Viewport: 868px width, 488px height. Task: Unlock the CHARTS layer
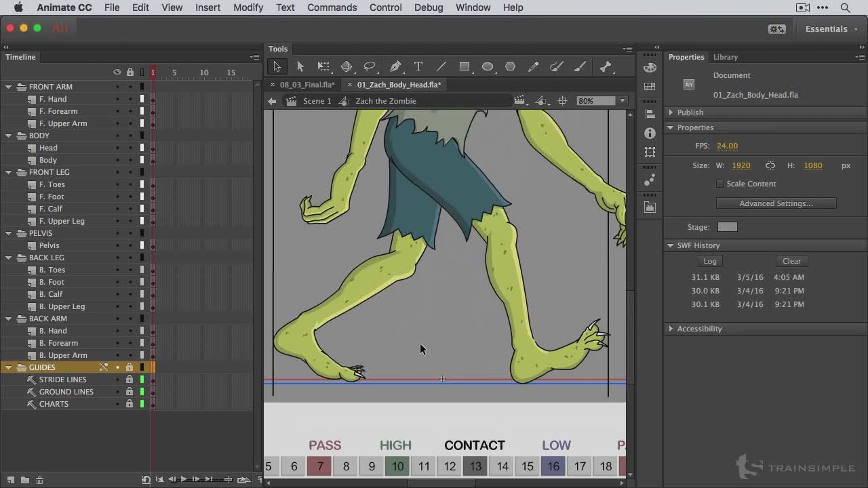130,404
